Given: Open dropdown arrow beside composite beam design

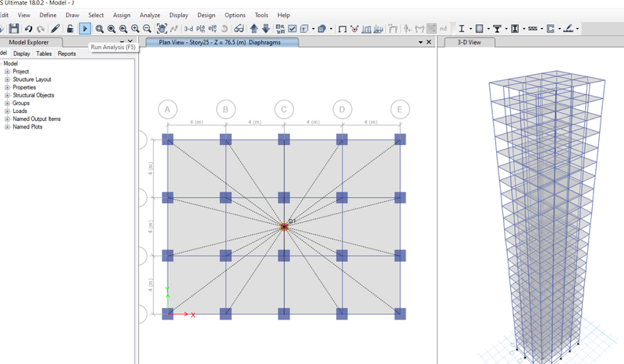Looking at the screenshot, I should click(505, 29).
